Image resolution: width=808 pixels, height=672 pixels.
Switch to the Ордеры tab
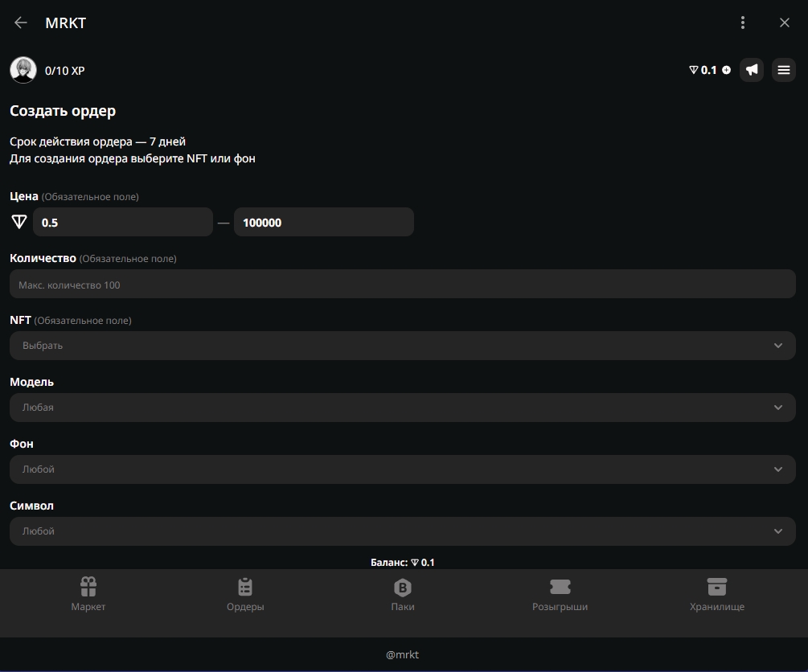pos(245,595)
